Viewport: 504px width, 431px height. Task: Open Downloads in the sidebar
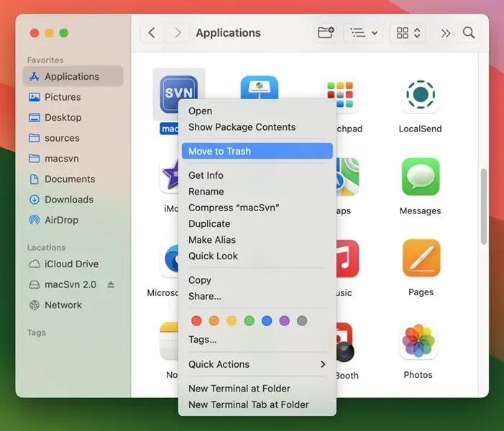click(73, 200)
